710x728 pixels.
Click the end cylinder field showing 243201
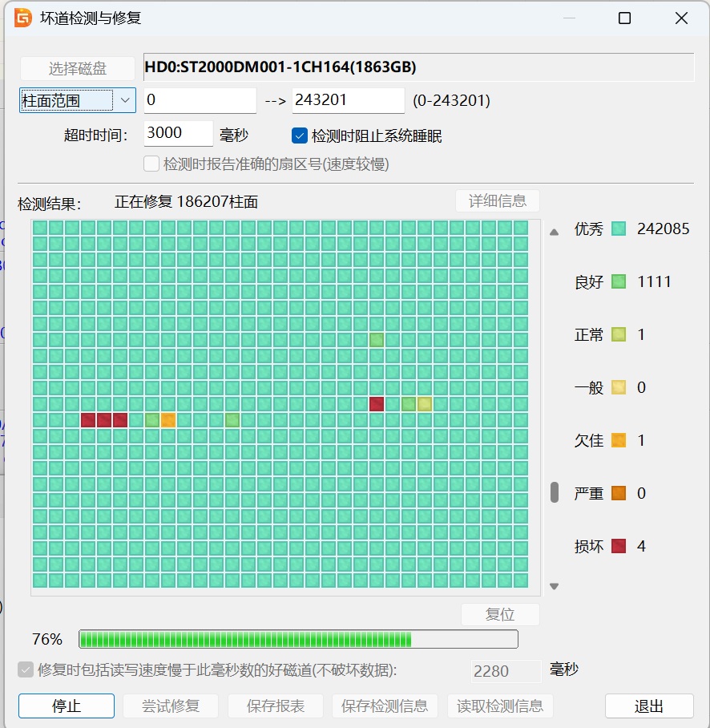[348, 100]
